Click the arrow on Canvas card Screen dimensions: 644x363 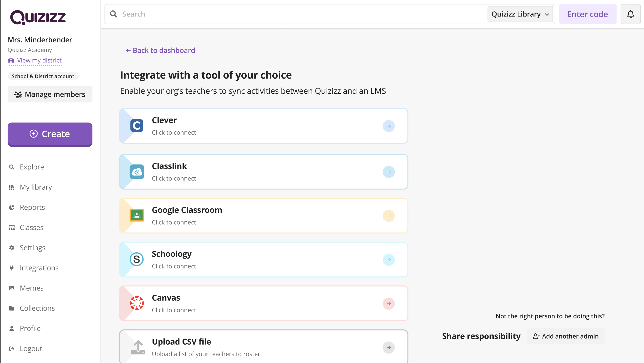[389, 304]
